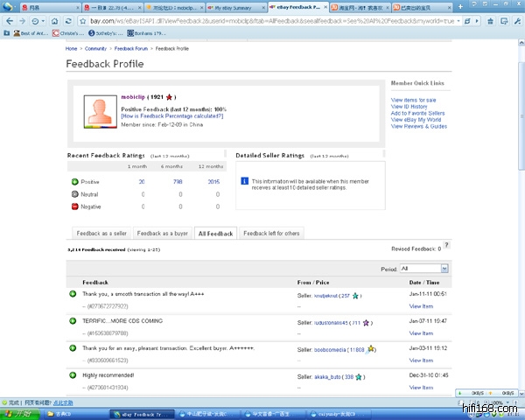Open the View ID History link

409,107
